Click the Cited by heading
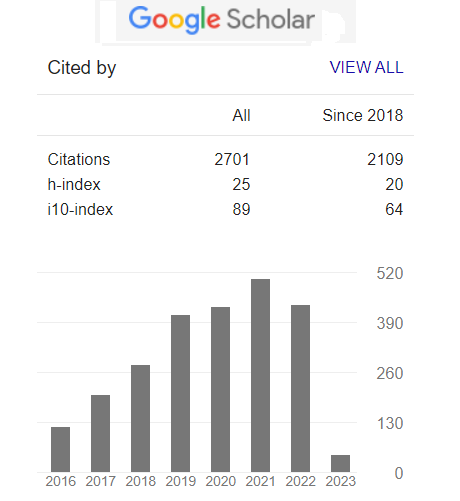Viewport: 460px width, 501px height. [x=82, y=68]
